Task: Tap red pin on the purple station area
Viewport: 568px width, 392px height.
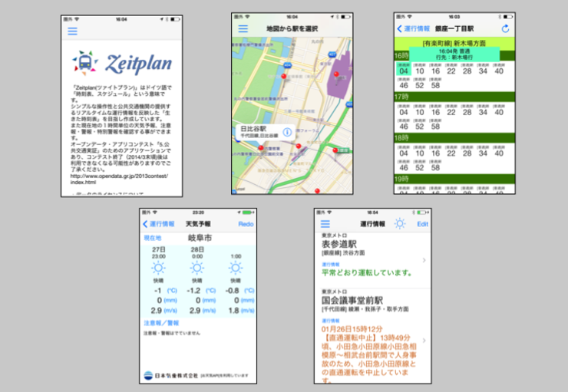Action: point(336,74)
